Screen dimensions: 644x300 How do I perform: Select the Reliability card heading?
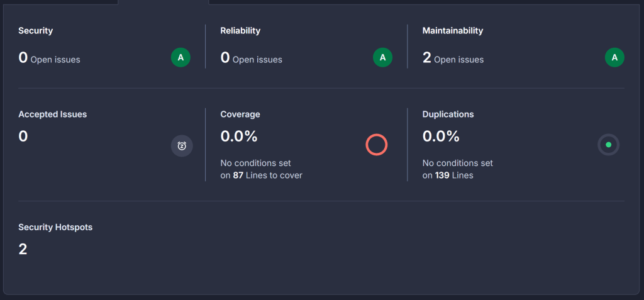(240, 31)
